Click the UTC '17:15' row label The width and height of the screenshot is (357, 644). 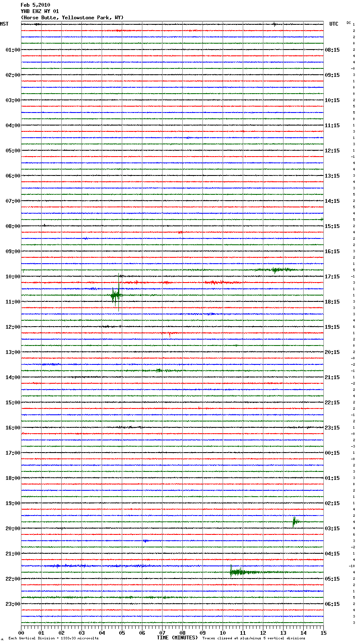click(x=332, y=277)
